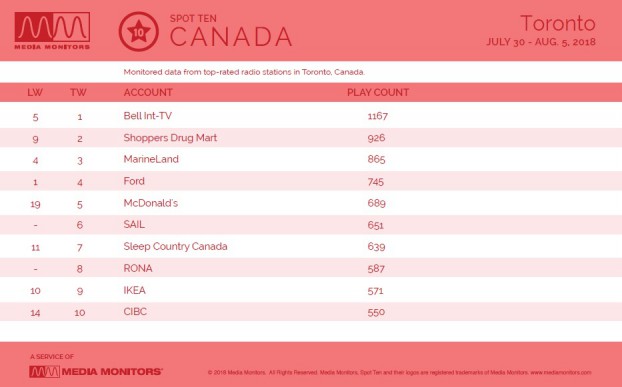The height and width of the screenshot is (387, 622).
Task: Select the IKEA account row
Action: pyautogui.click(x=311, y=290)
